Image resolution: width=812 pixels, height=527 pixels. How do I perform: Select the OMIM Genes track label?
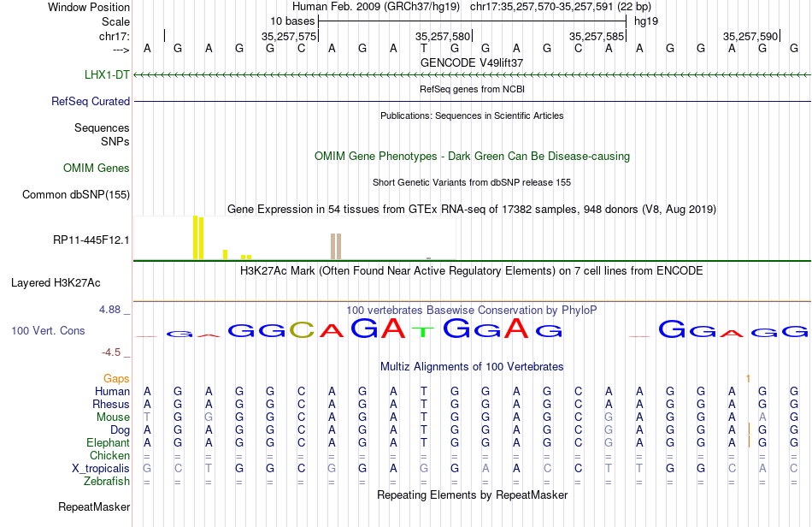[x=97, y=168]
